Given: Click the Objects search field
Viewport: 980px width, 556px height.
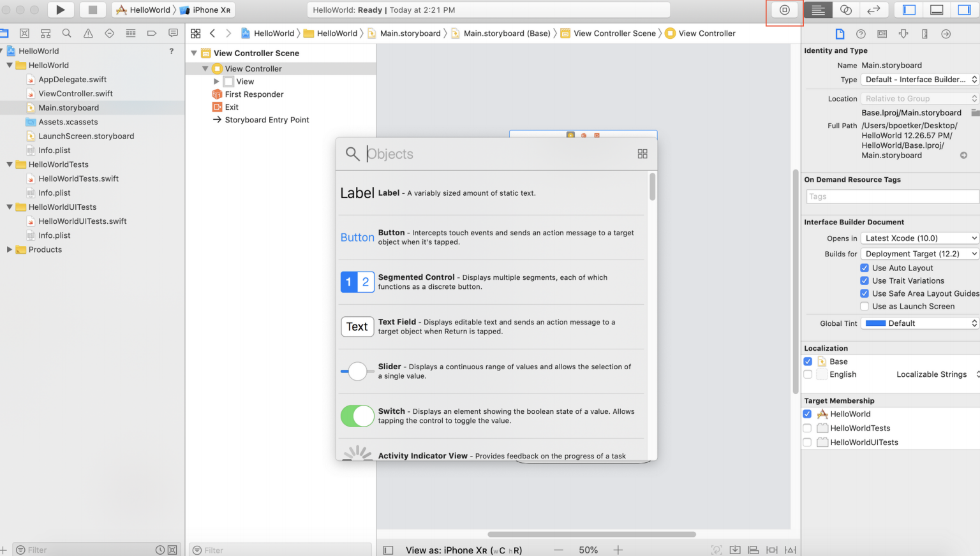Looking at the screenshot, I should (498, 154).
